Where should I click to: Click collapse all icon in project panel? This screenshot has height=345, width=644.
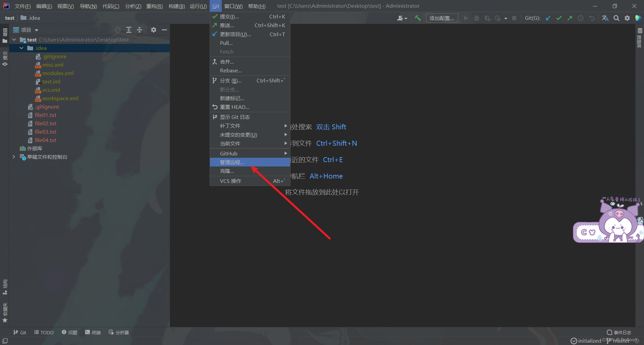(x=140, y=30)
